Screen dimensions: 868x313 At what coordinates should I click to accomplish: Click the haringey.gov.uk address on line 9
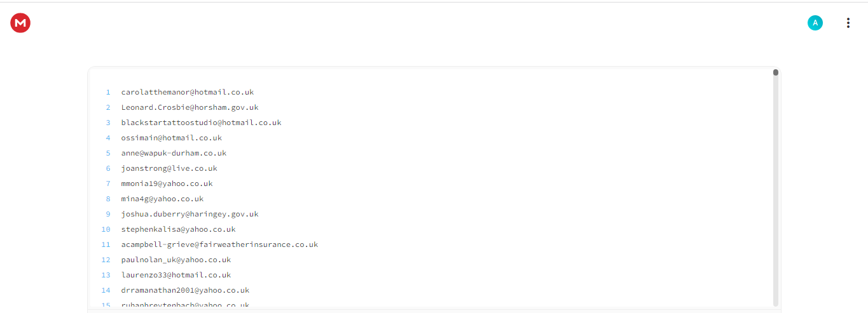point(189,214)
